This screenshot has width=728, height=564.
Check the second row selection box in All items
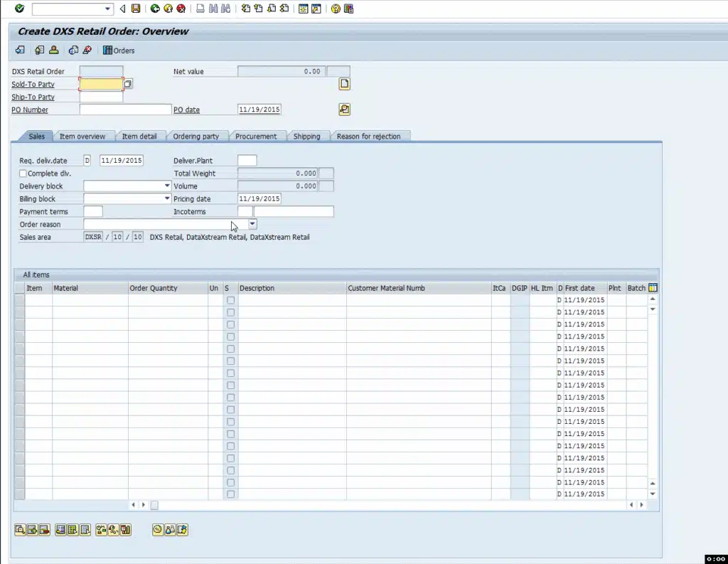click(x=19, y=312)
